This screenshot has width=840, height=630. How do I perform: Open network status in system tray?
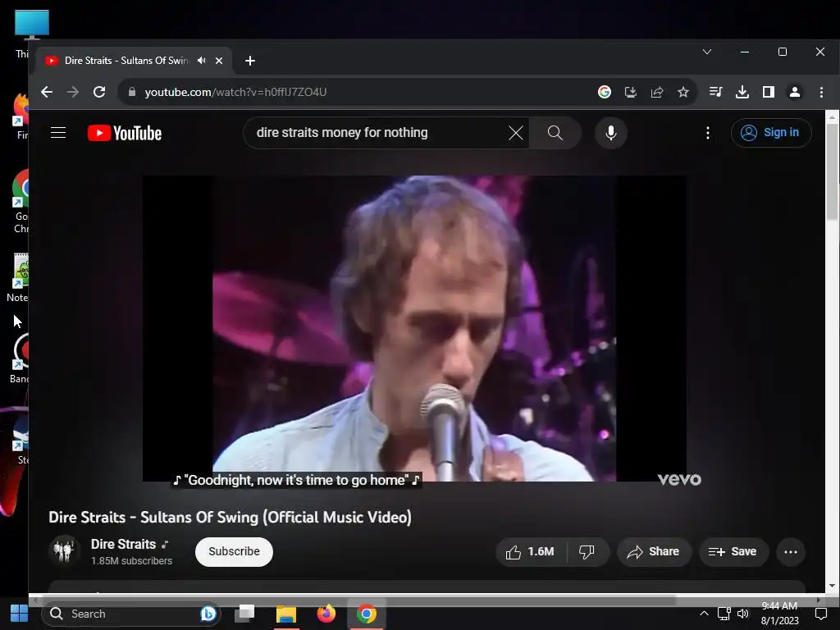point(724,614)
